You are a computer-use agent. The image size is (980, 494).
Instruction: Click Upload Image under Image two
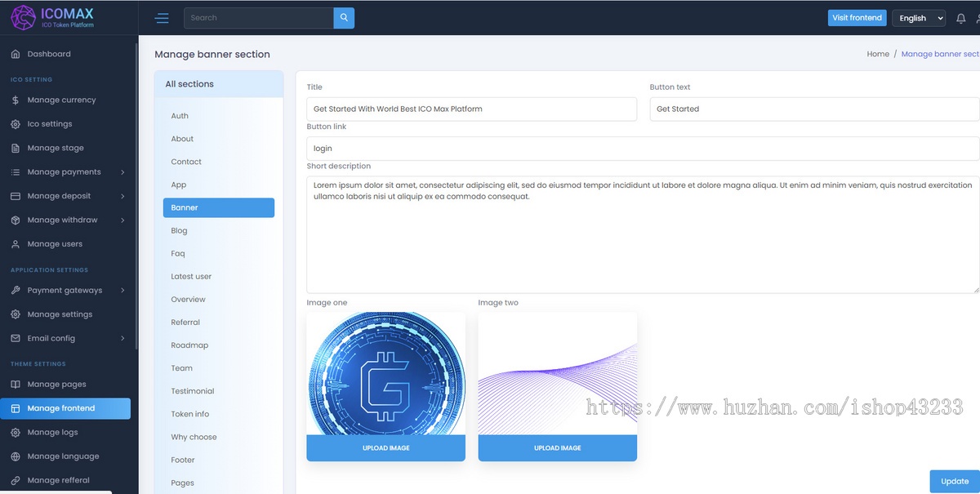click(x=558, y=448)
